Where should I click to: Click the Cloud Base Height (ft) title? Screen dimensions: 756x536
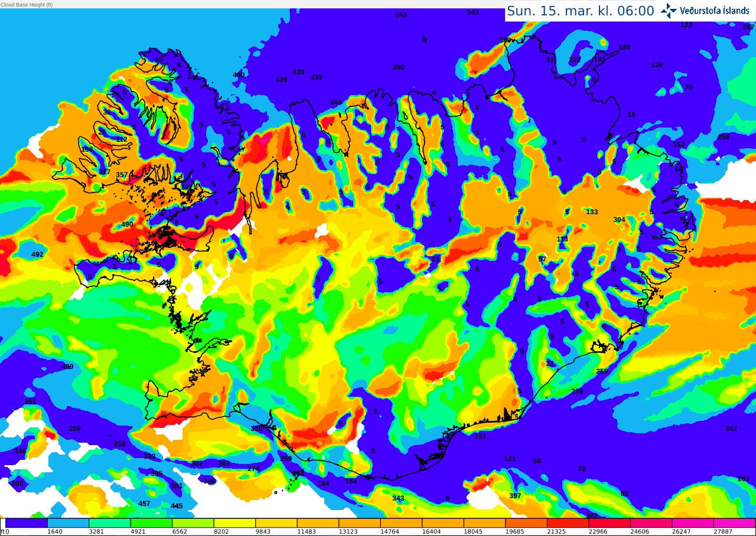point(27,5)
